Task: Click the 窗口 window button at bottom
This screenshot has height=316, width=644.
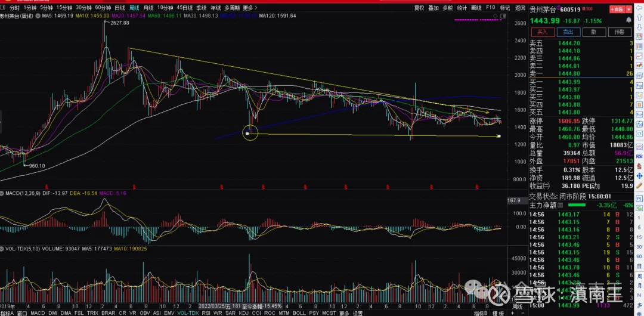Action: pos(22,313)
